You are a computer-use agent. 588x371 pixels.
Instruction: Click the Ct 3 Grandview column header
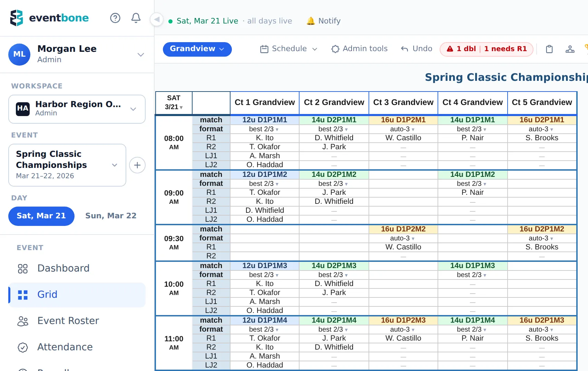pyautogui.click(x=403, y=103)
